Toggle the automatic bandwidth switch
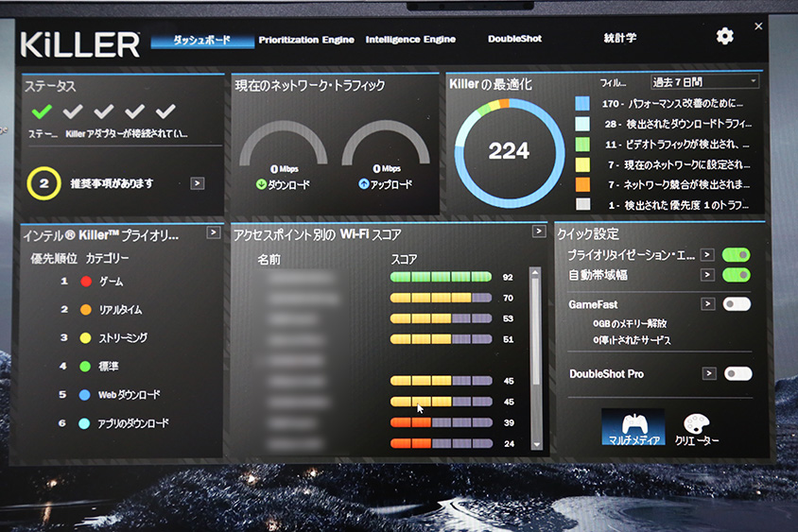 click(x=736, y=275)
